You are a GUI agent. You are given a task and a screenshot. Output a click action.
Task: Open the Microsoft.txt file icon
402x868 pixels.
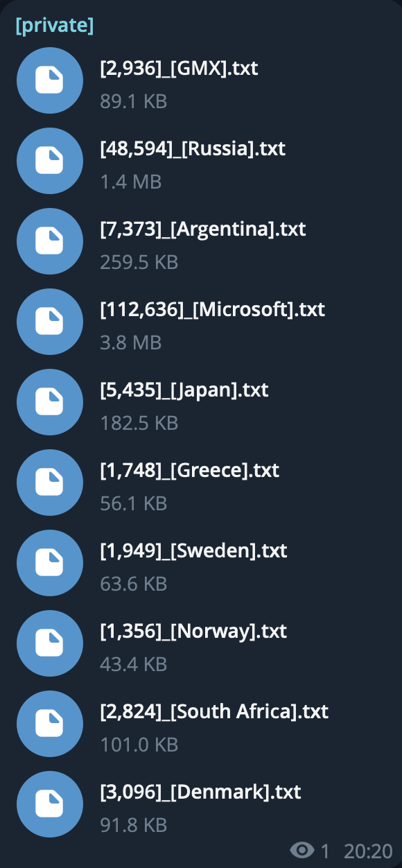(50, 322)
